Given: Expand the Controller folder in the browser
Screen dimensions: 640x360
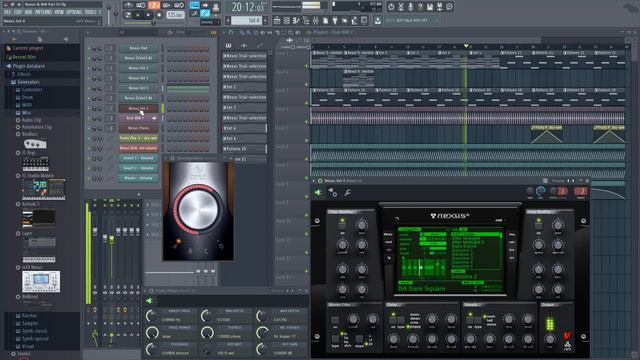Looking at the screenshot, I should [32, 90].
